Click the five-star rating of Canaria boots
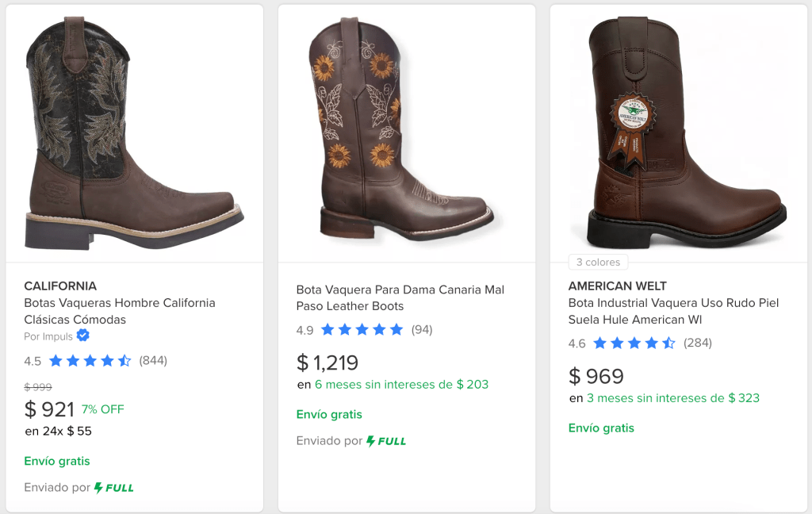This screenshot has height=514, width=812. (x=362, y=330)
